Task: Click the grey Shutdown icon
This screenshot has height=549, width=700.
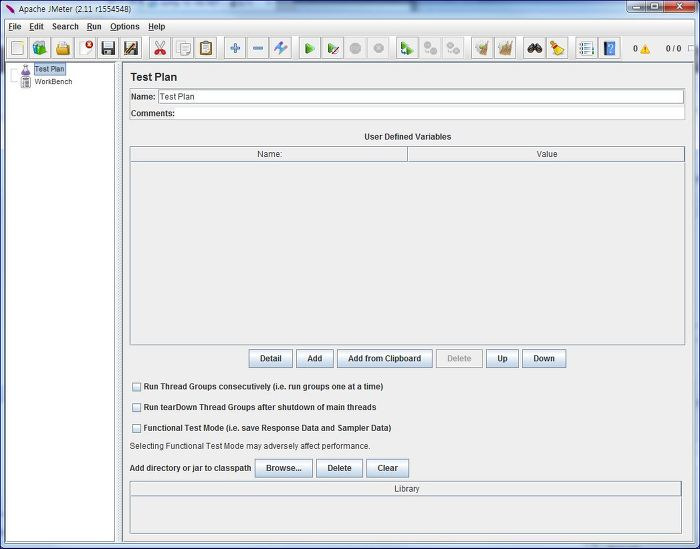Action: [378, 48]
